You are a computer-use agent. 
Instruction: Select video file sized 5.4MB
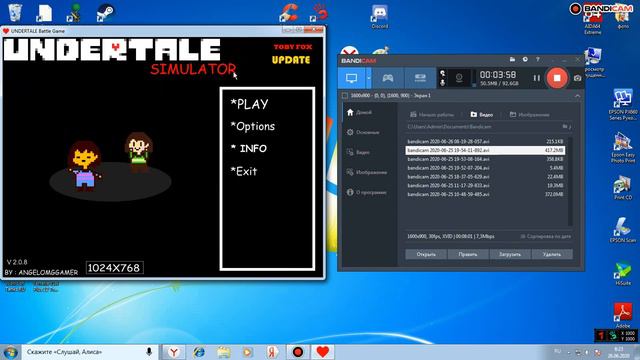(x=485, y=168)
